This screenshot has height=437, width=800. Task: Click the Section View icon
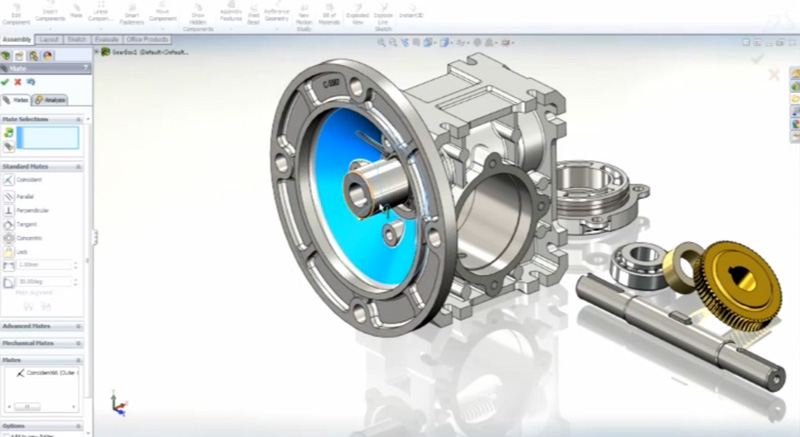(x=416, y=43)
